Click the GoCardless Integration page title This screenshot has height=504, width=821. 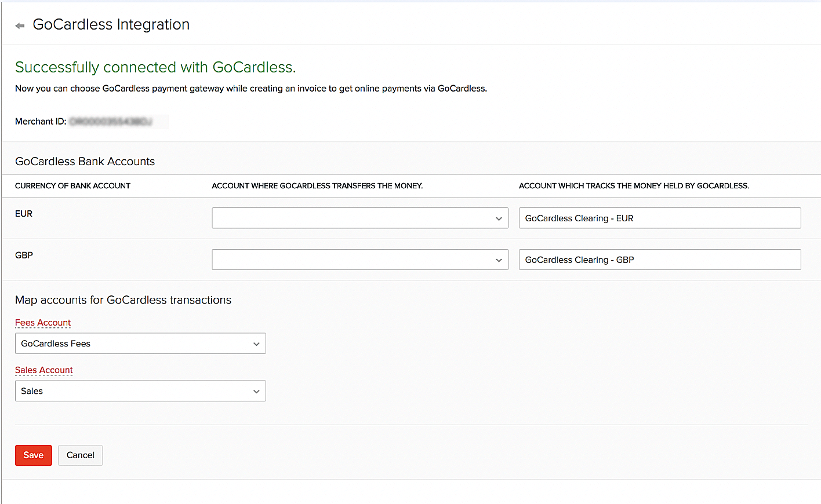click(x=111, y=24)
